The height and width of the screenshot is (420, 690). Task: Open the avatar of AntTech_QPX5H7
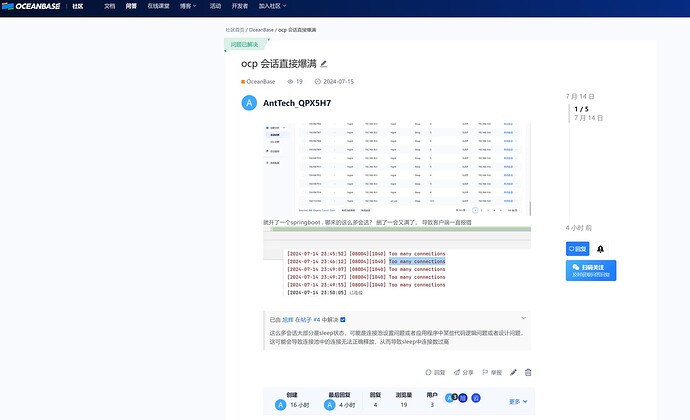(x=249, y=103)
